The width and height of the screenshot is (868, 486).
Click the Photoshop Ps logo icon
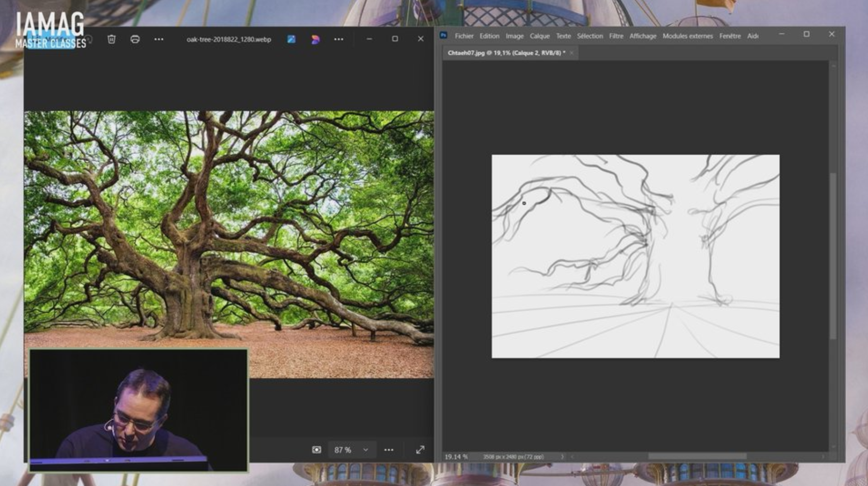(443, 35)
